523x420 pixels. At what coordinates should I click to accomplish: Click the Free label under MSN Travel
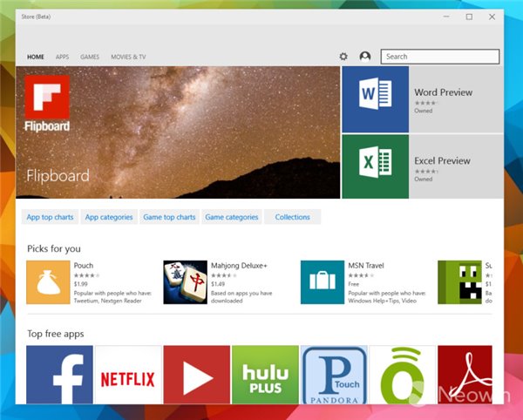coord(354,284)
